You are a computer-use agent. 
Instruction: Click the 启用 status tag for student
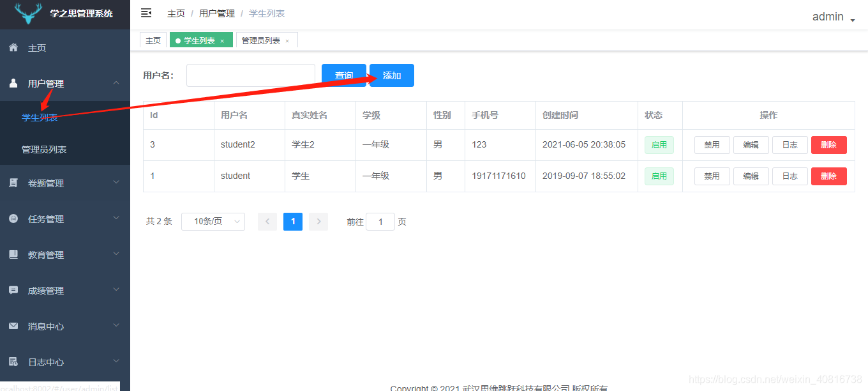click(659, 176)
